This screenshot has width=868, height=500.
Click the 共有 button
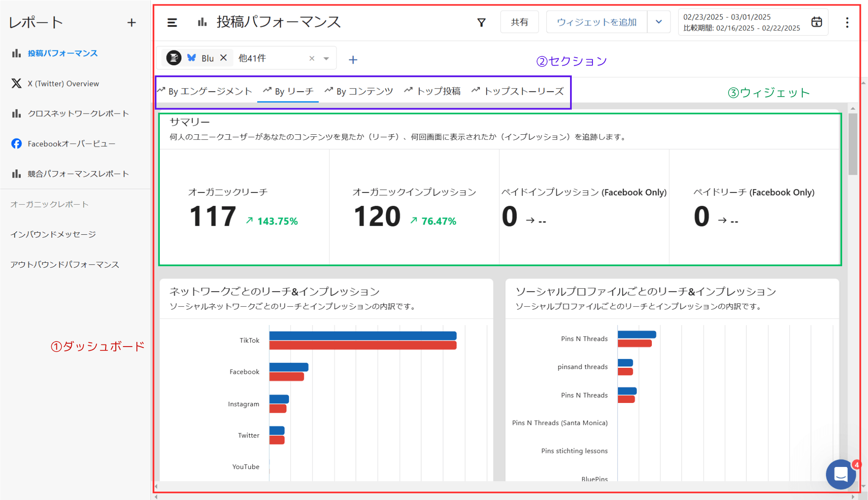click(519, 22)
